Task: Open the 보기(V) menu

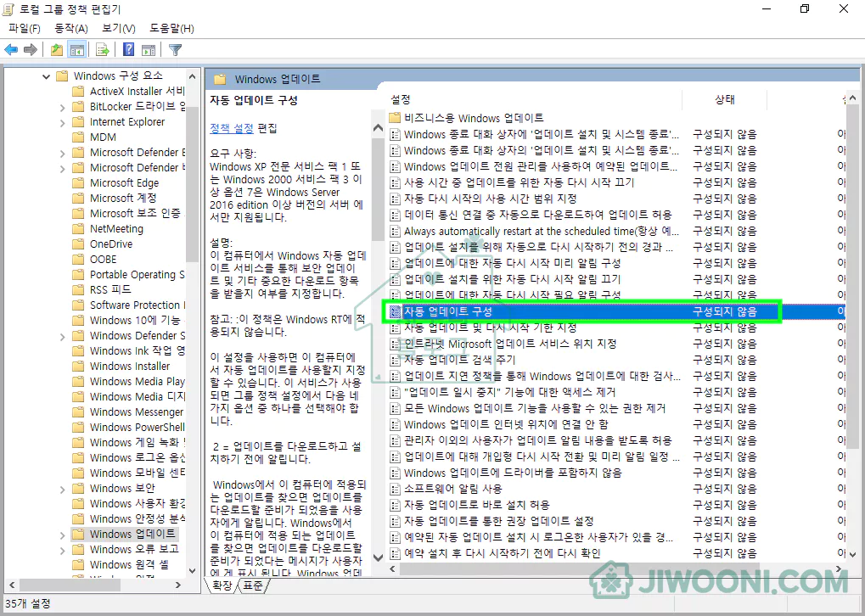Action: tap(119, 28)
